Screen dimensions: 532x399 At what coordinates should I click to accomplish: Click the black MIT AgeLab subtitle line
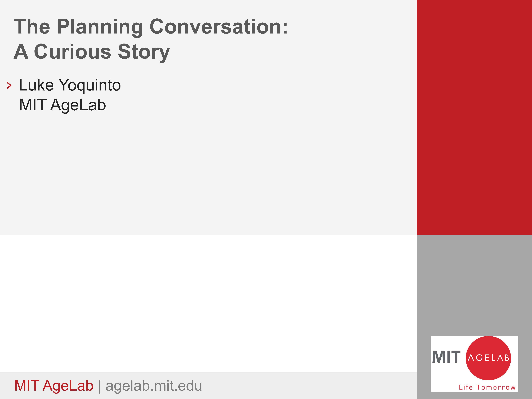click(x=62, y=105)
